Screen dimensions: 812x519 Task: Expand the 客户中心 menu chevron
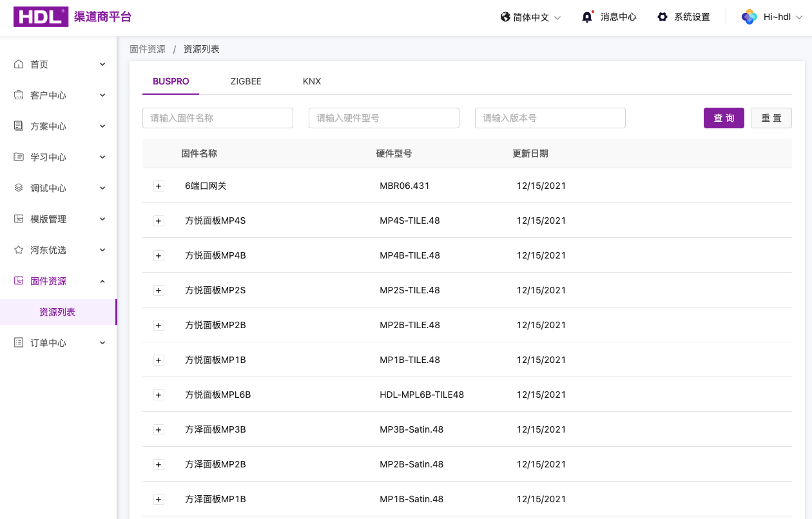coord(102,95)
